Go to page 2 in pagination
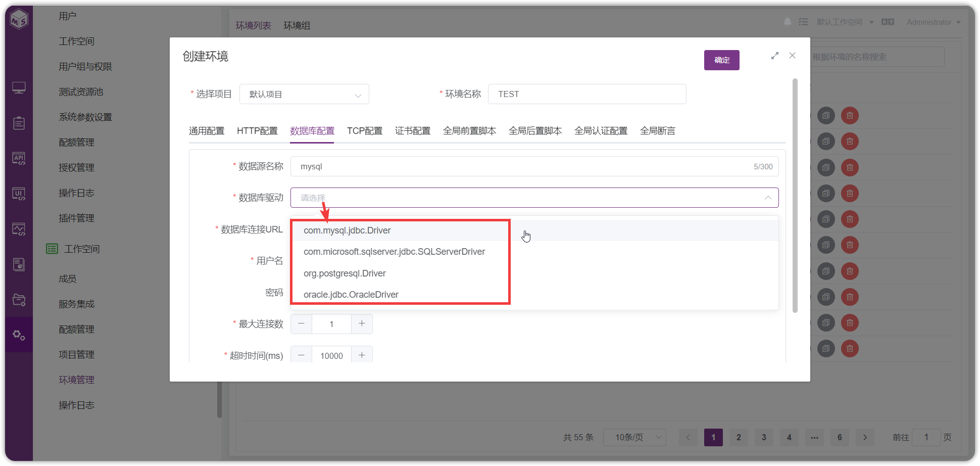980x466 pixels. pyautogui.click(x=739, y=437)
